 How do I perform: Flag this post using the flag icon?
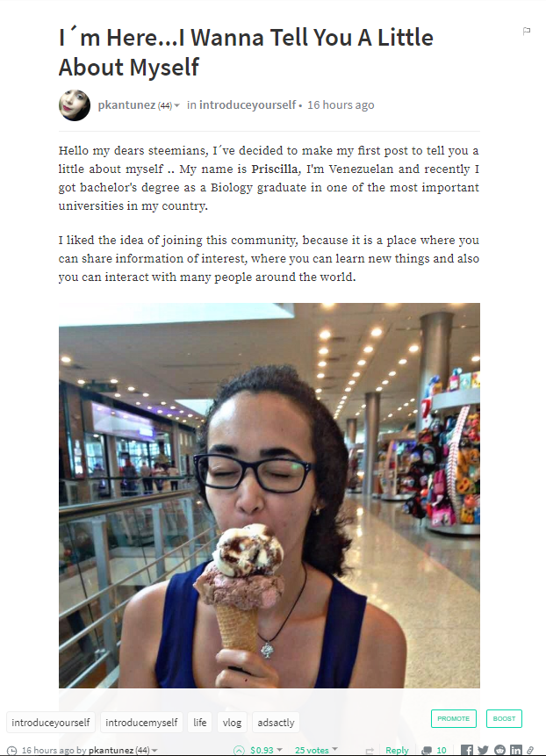(x=526, y=32)
